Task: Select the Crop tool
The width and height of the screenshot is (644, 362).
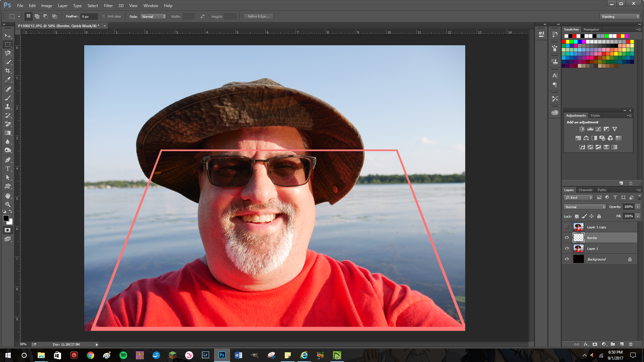Action: point(8,71)
